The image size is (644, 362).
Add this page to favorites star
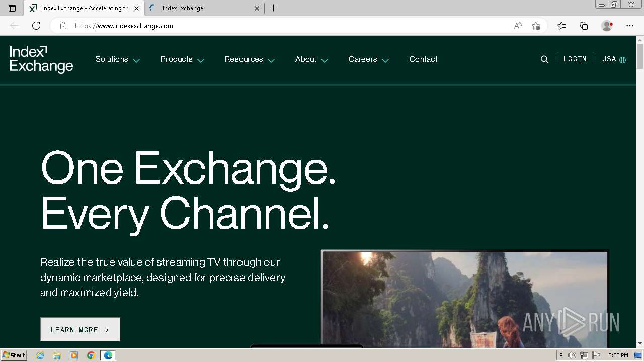536,26
